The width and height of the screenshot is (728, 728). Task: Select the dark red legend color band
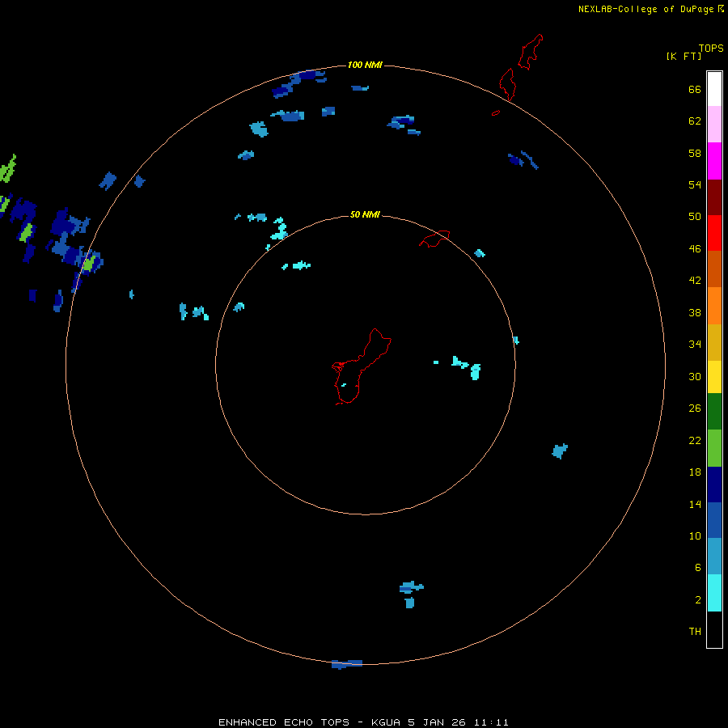coord(714,197)
